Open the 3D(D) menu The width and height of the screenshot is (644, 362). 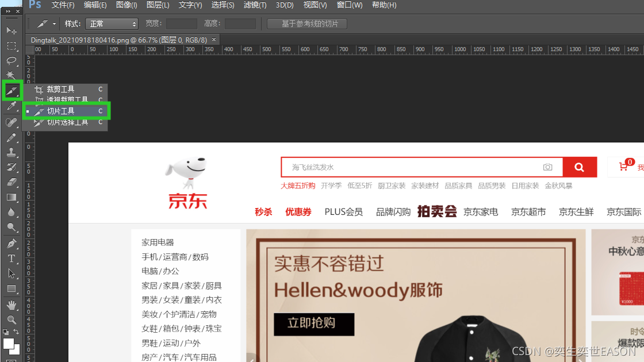tap(285, 5)
